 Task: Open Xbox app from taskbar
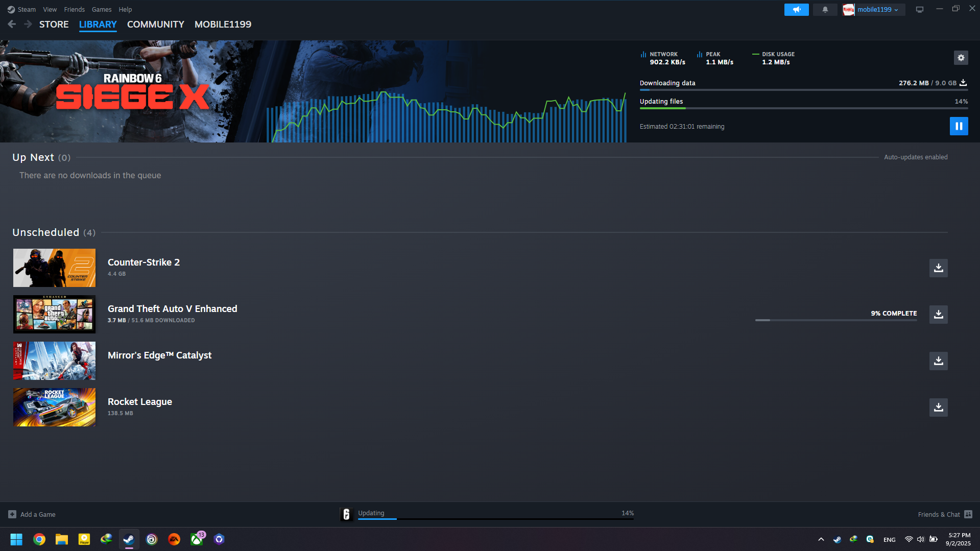(x=197, y=539)
